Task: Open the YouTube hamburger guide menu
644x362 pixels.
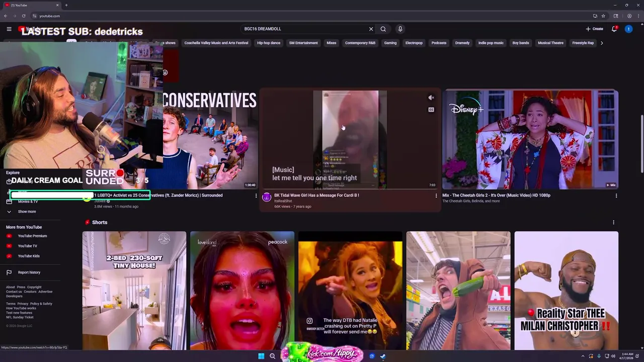Action: [9, 29]
